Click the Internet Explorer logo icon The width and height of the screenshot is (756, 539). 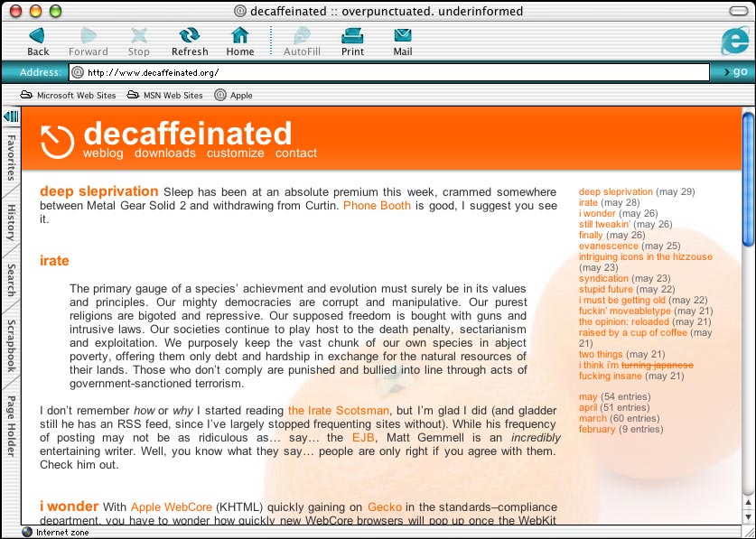point(734,41)
